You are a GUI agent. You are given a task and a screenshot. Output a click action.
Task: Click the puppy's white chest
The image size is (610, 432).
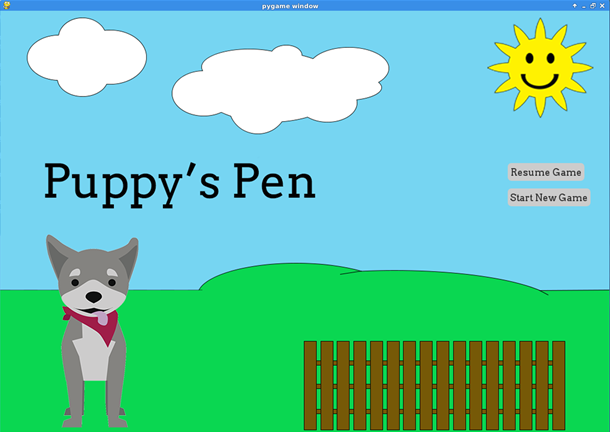coord(93,355)
